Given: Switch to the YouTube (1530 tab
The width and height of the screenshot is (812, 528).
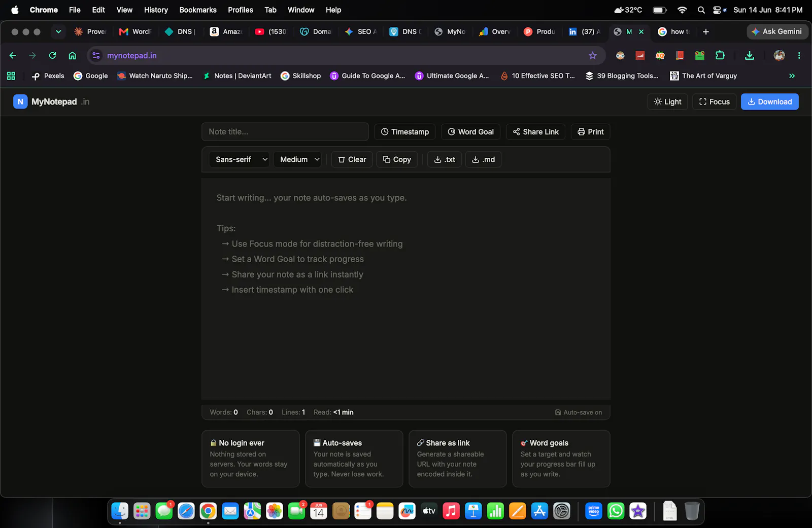Looking at the screenshot, I should 271,31.
